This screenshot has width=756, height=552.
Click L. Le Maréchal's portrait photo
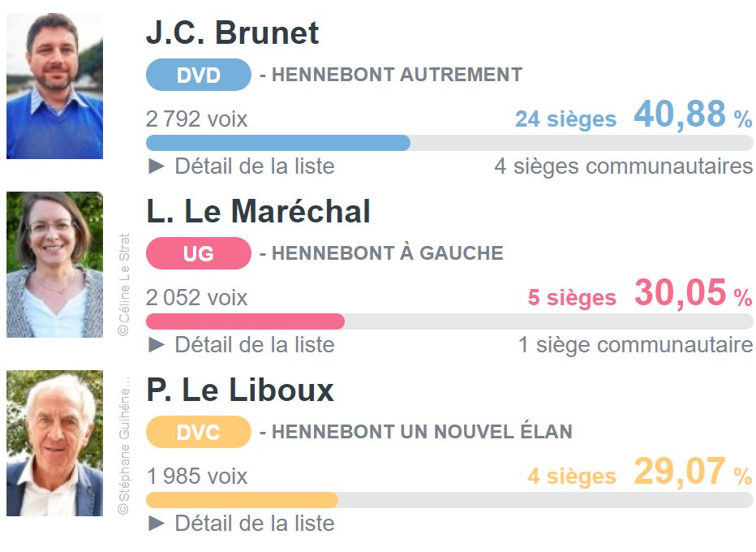(54, 265)
